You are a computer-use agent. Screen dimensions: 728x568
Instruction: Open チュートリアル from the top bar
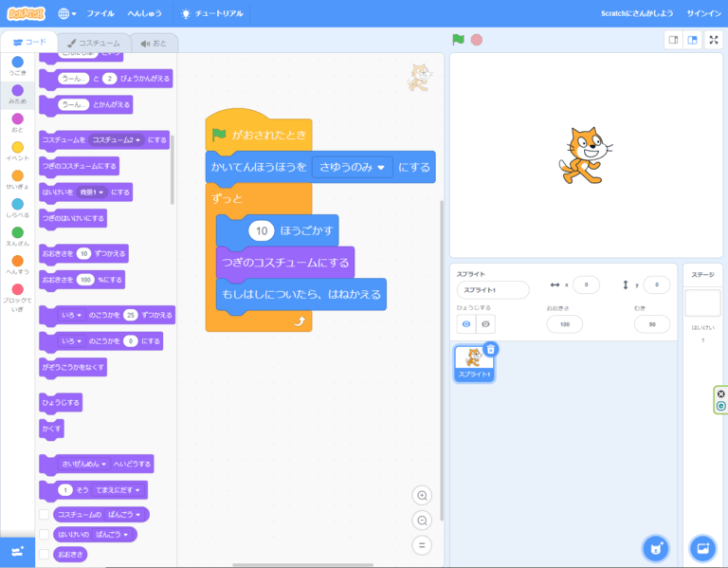point(212,14)
